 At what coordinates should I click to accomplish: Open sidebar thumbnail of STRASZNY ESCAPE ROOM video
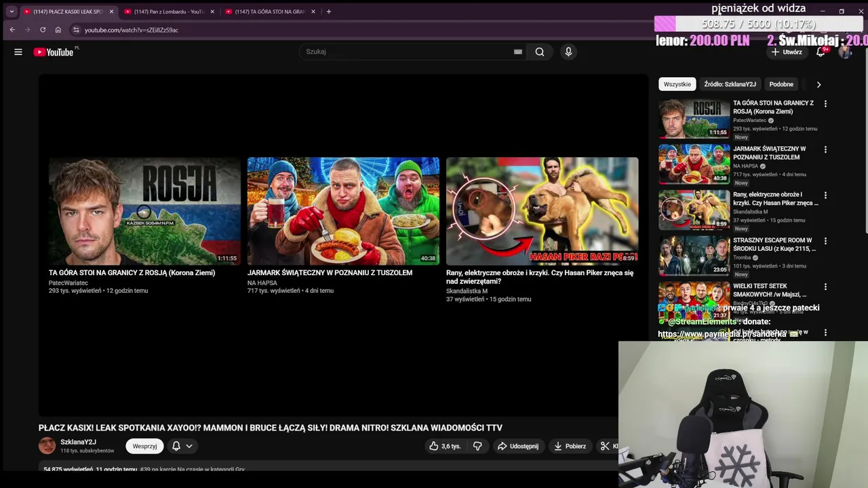tap(694, 256)
